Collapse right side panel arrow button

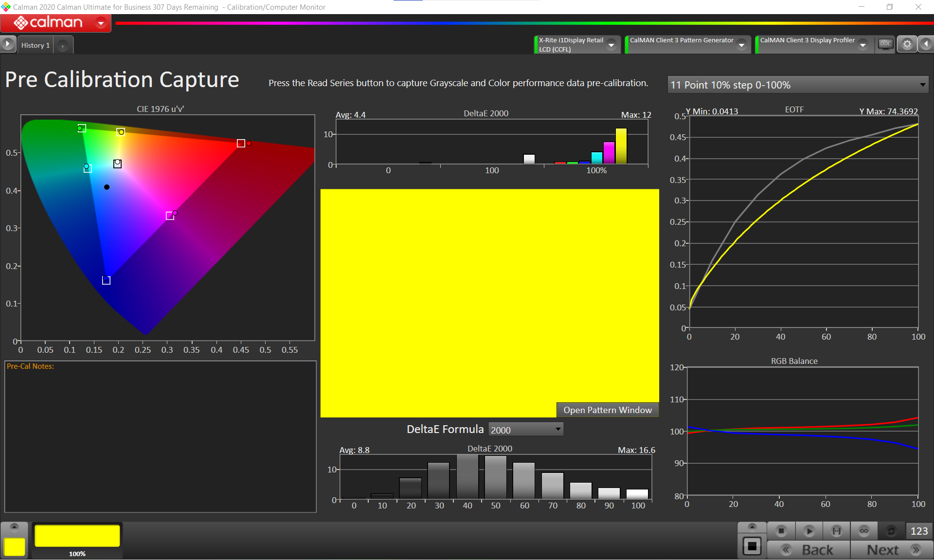click(x=926, y=44)
